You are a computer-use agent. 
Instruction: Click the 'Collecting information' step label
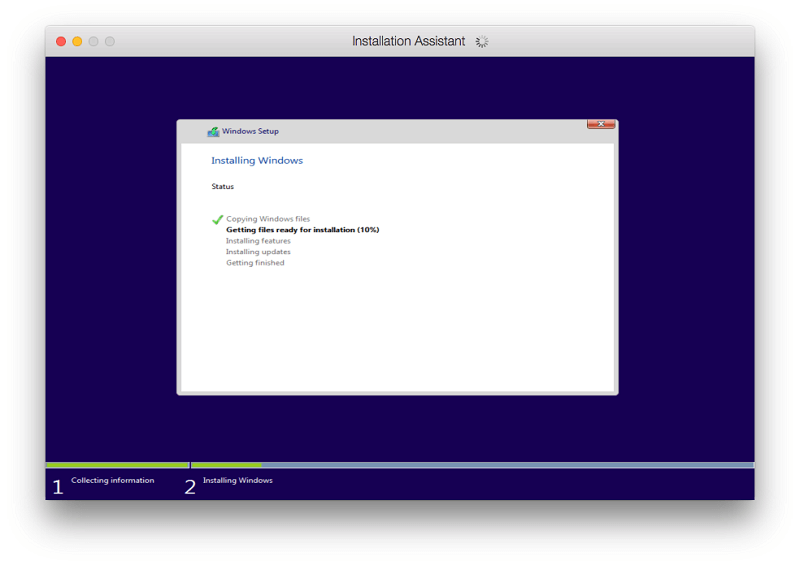(x=113, y=480)
